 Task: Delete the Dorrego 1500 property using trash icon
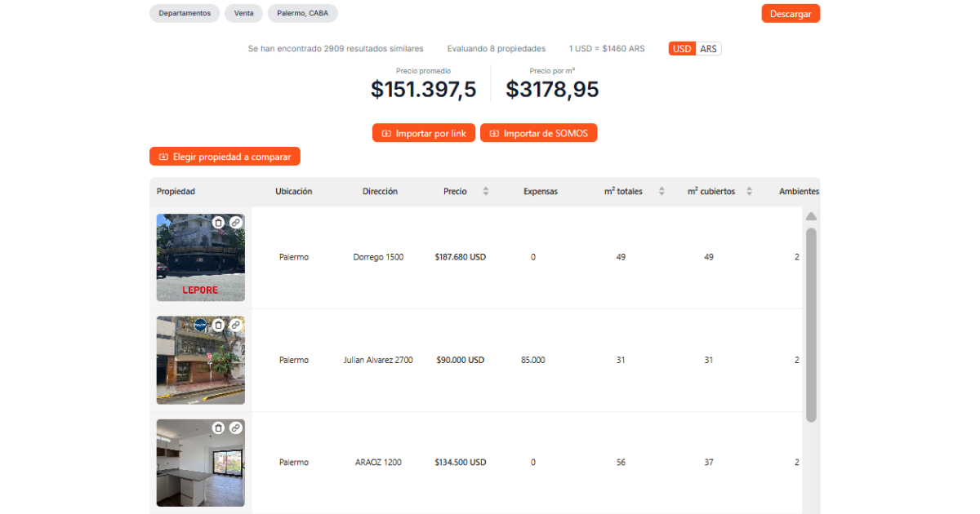(x=218, y=222)
